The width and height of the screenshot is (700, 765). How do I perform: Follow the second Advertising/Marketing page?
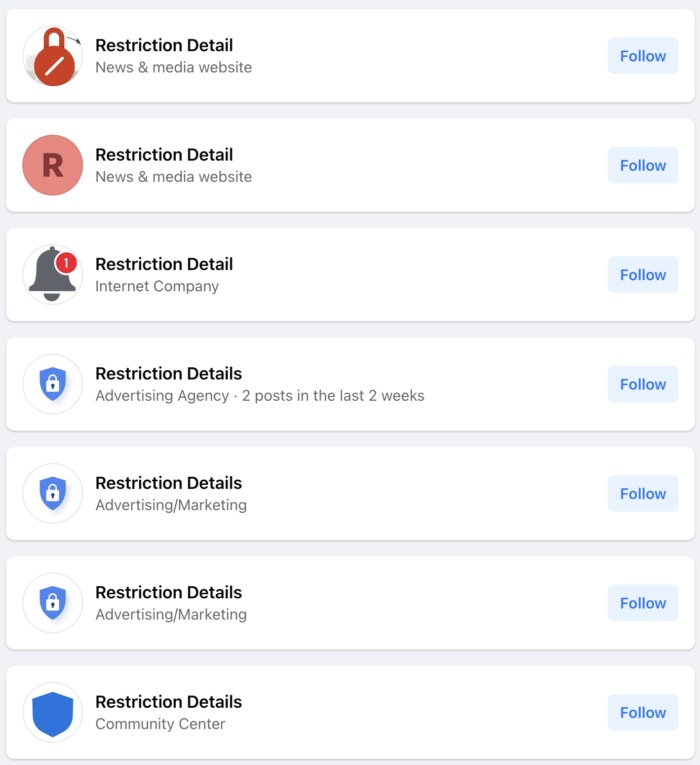click(x=642, y=603)
